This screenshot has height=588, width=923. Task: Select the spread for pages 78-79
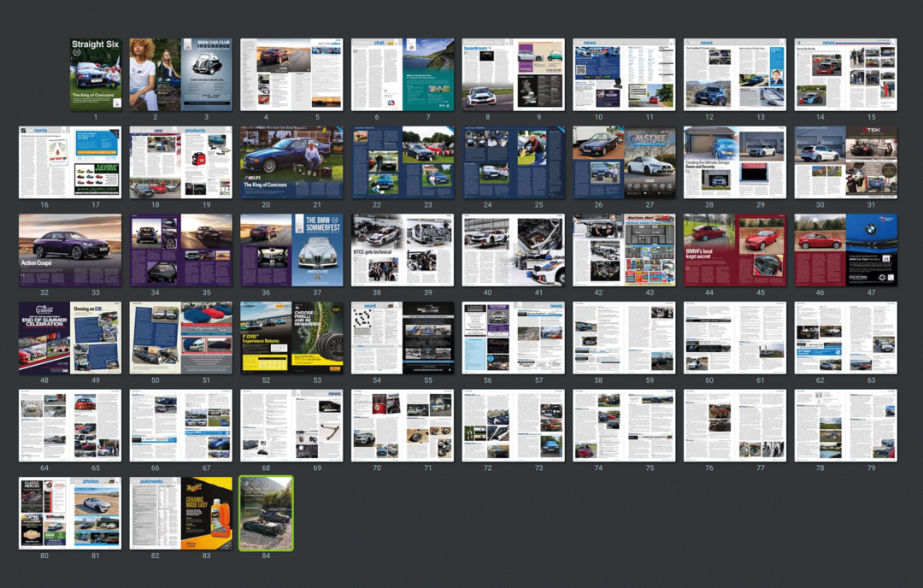pos(846,426)
